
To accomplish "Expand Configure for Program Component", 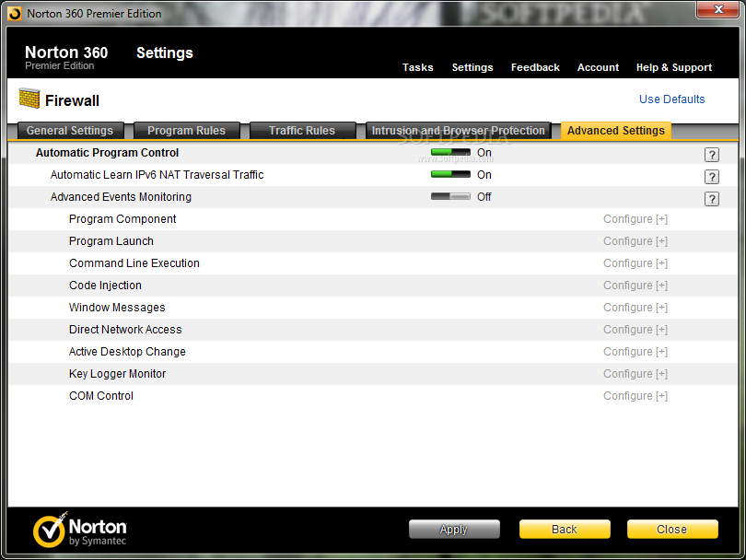I will coord(635,219).
